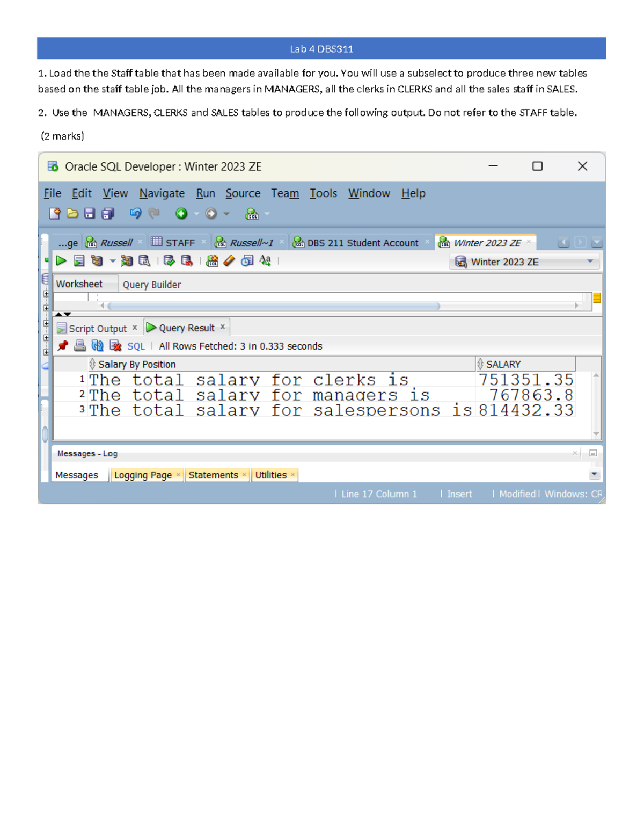The image size is (644, 834).
Task: Select the Statements tab in Messages area
Action: click(213, 475)
